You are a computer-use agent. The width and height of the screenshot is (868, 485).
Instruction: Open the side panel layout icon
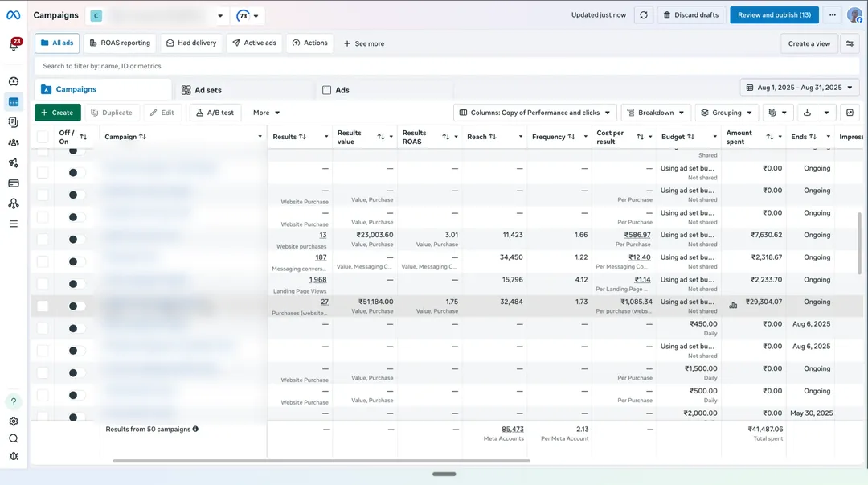pos(850,113)
